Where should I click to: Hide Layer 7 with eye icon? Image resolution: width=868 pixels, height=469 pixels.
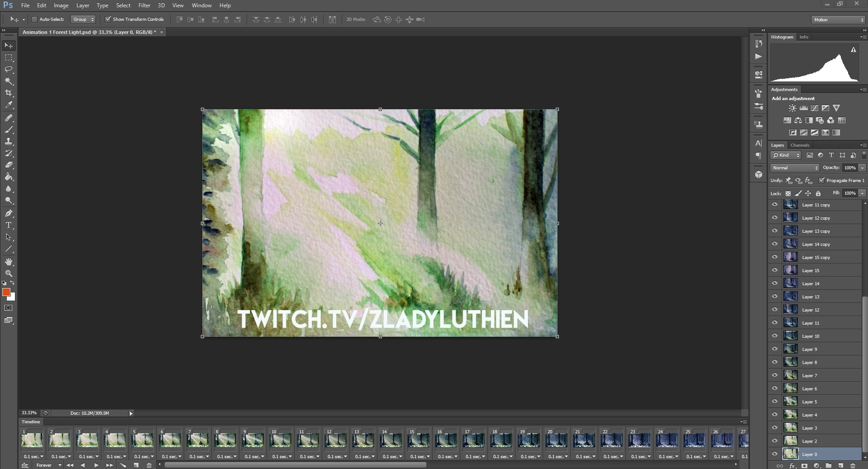pyautogui.click(x=775, y=376)
